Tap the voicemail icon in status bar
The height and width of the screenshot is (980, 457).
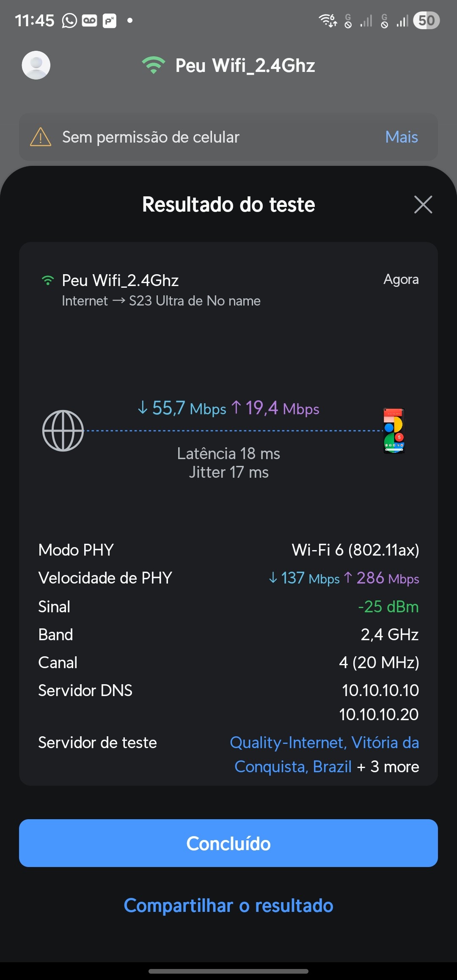click(89, 20)
